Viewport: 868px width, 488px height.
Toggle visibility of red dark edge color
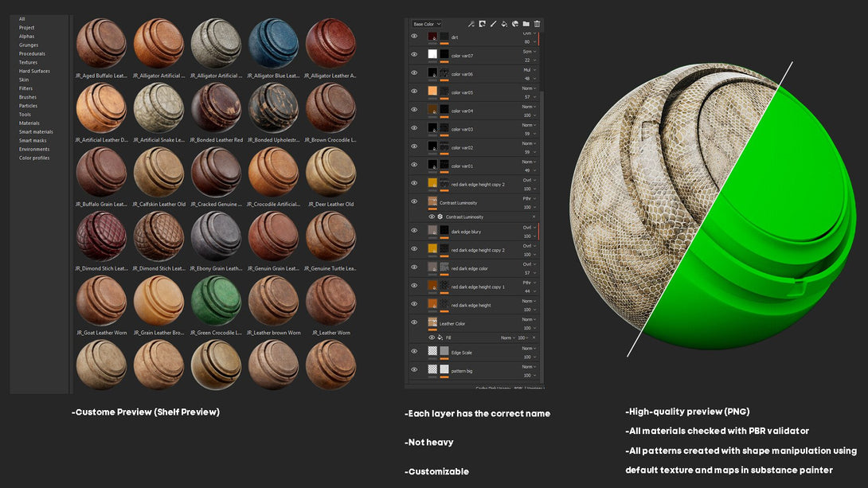(414, 267)
